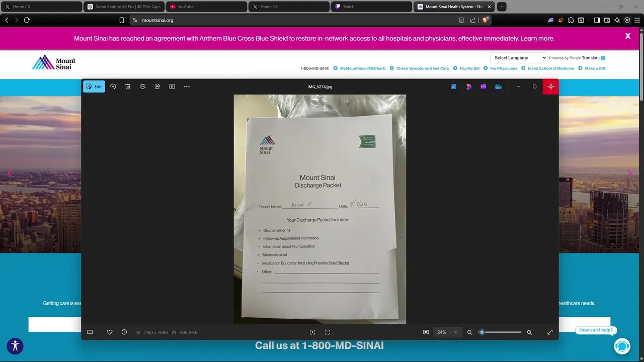Image resolution: width=644 pixels, height=362 pixels.
Task: Switch to the Twitch tab
Action: 371,7
